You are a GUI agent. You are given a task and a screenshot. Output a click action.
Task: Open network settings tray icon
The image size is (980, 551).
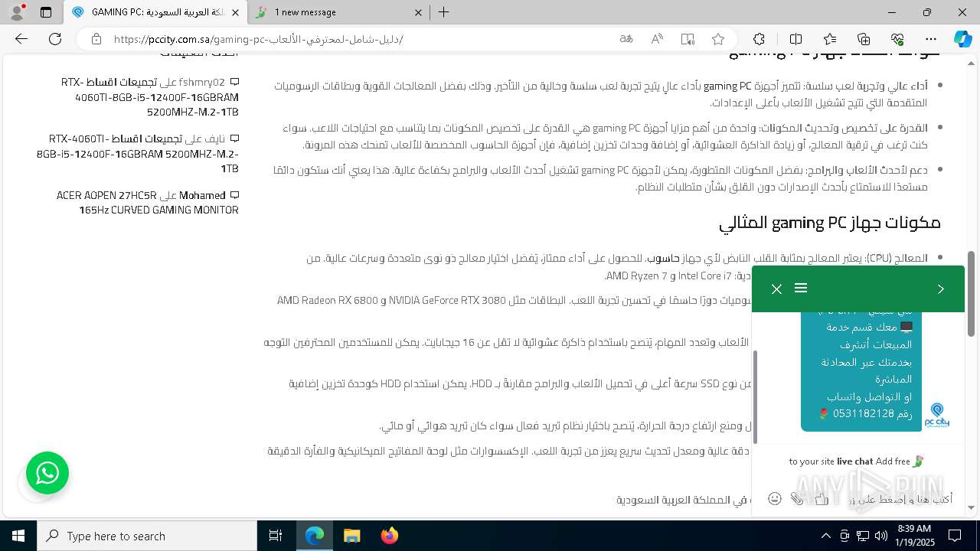pyautogui.click(x=863, y=536)
